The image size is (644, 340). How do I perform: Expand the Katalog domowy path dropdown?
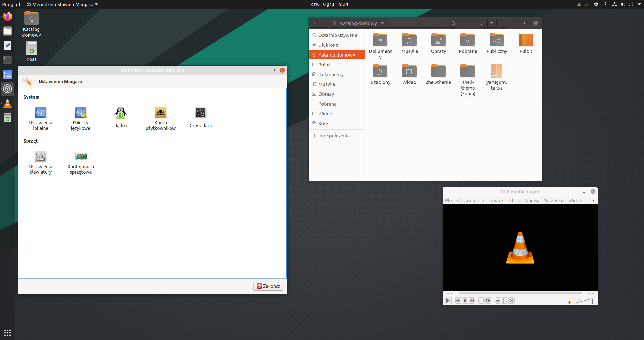tap(383, 23)
